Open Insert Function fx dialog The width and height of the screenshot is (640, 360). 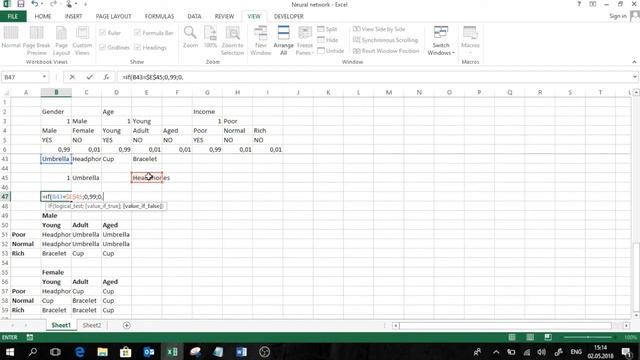pyautogui.click(x=106, y=77)
